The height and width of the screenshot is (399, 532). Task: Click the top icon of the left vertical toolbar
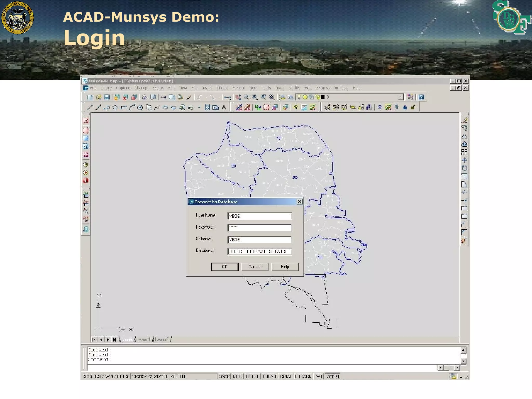coord(86,121)
